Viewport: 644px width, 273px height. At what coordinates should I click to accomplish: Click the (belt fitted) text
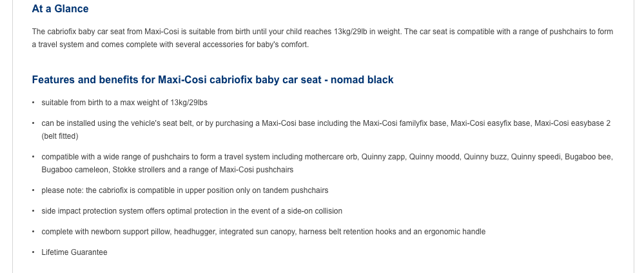coord(60,136)
